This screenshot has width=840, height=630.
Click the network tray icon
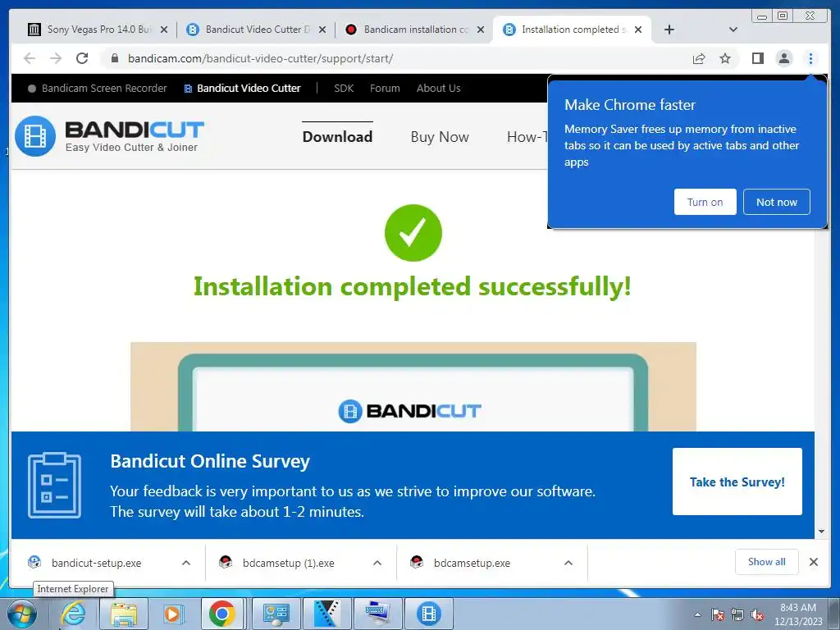737,614
